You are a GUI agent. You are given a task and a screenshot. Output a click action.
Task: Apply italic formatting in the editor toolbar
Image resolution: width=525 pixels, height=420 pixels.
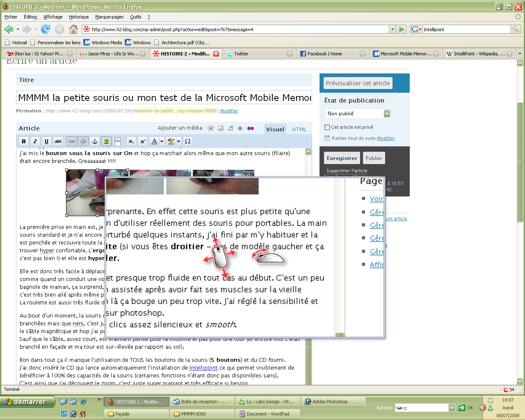[x=35, y=142]
